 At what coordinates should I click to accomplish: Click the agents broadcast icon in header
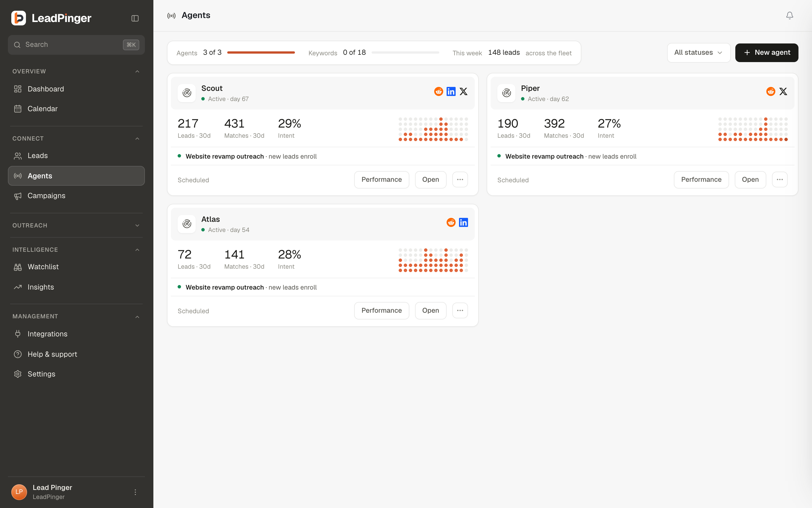171,16
